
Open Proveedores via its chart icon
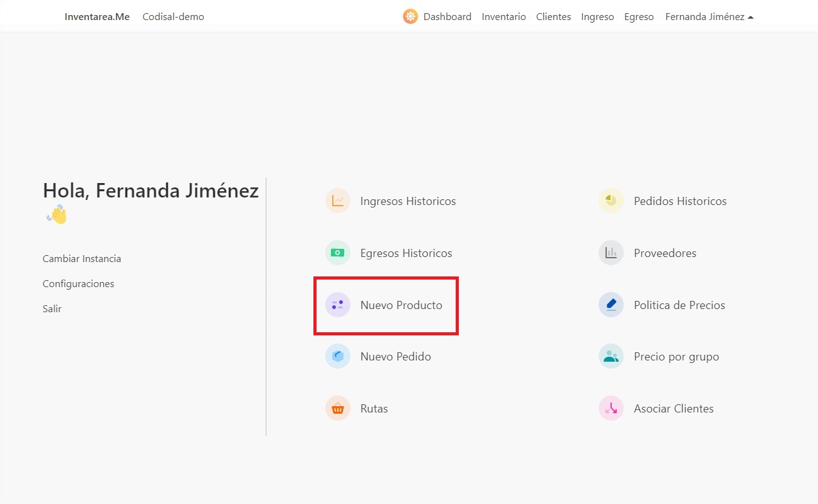[x=611, y=253]
